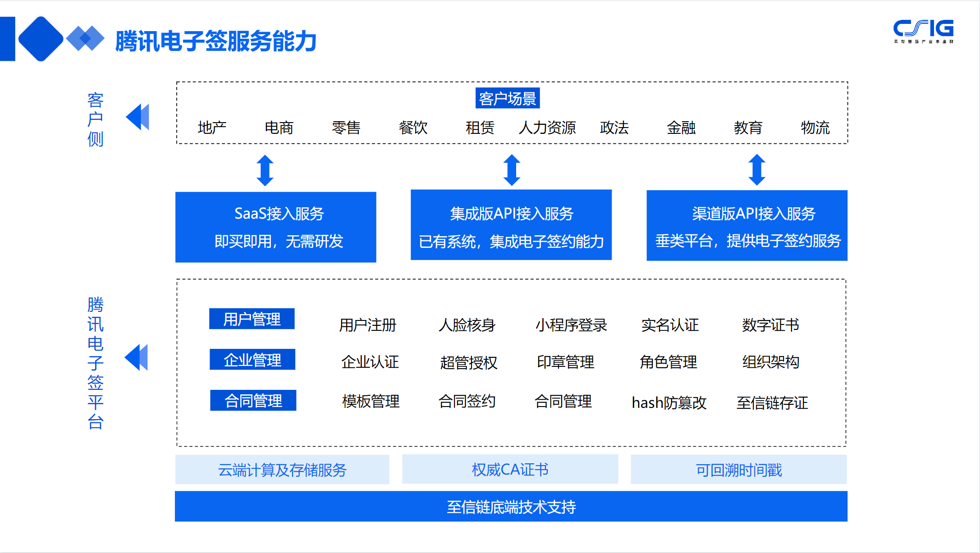Click the 至信链底端技术支持 bar

tap(511, 507)
